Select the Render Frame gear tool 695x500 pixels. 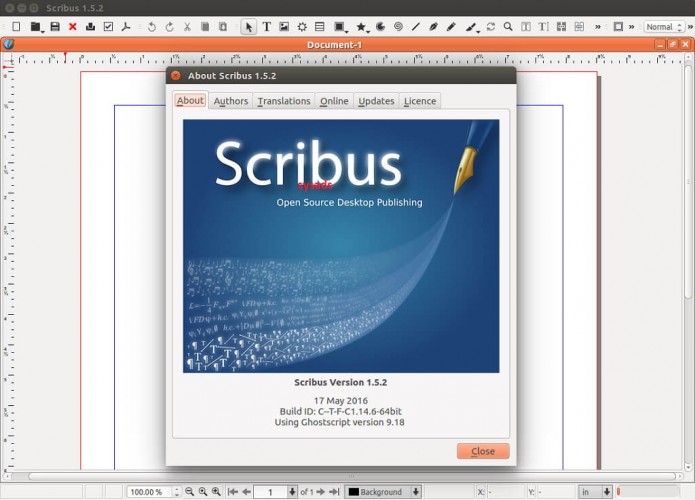point(302,27)
